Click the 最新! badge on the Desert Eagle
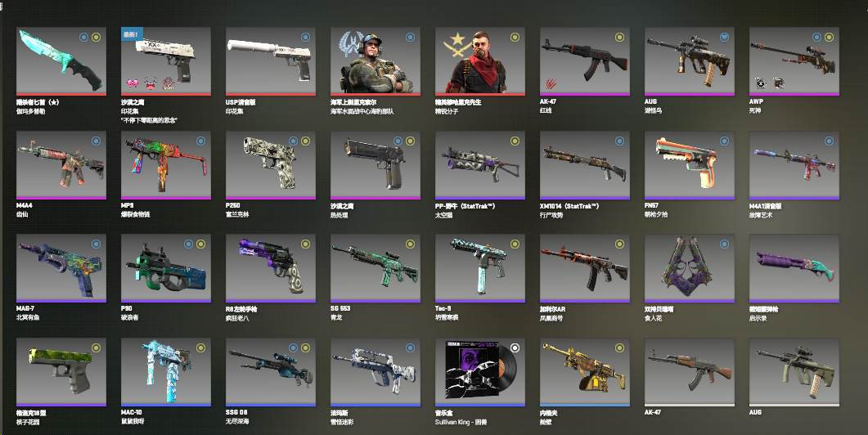This screenshot has height=435, width=868. click(x=132, y=34)
